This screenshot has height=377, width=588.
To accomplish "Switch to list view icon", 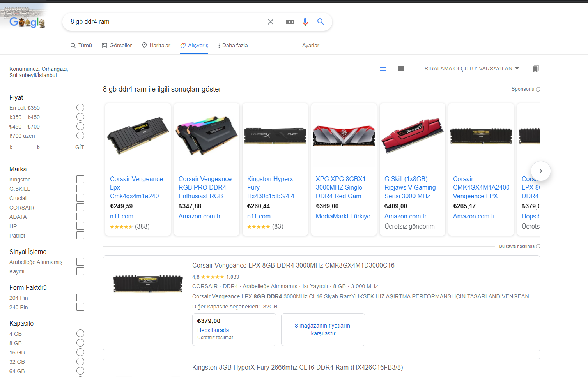I will point(382,69).
